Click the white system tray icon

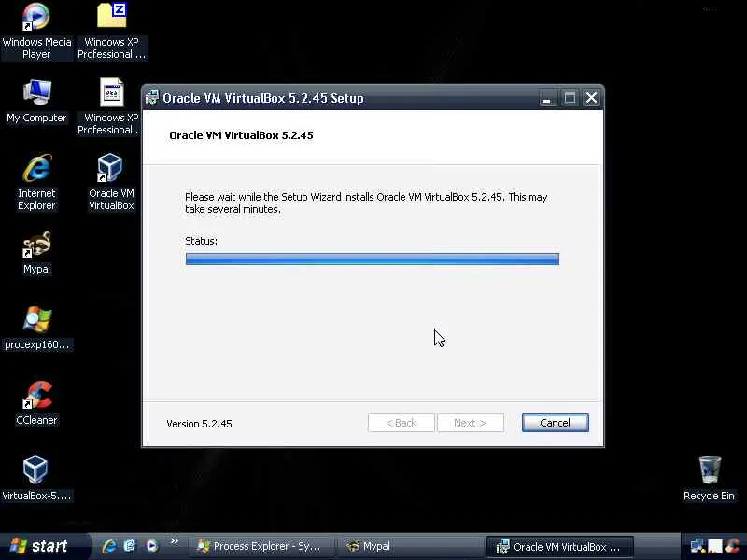(x=715, y=547)
